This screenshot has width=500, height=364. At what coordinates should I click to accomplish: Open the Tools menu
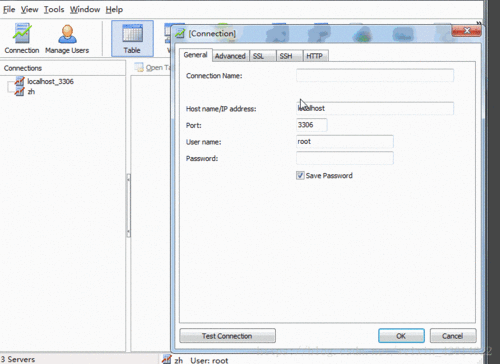click(54, 9)
